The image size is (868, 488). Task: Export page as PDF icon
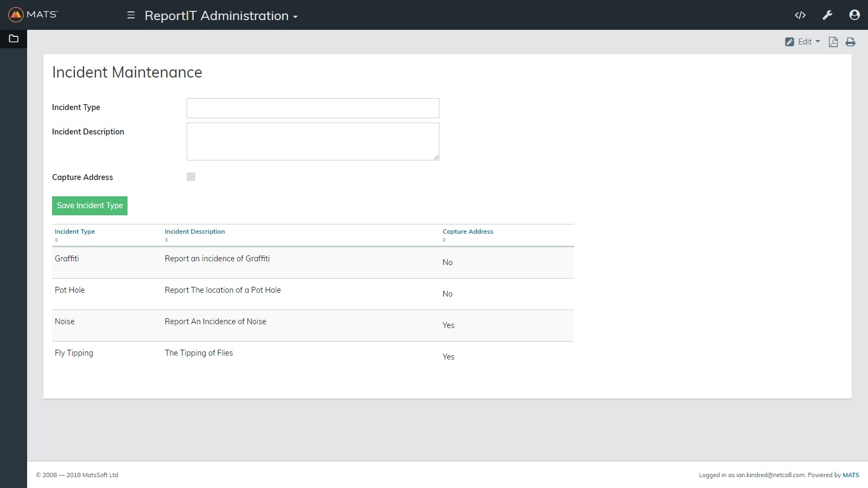(833, 42)
